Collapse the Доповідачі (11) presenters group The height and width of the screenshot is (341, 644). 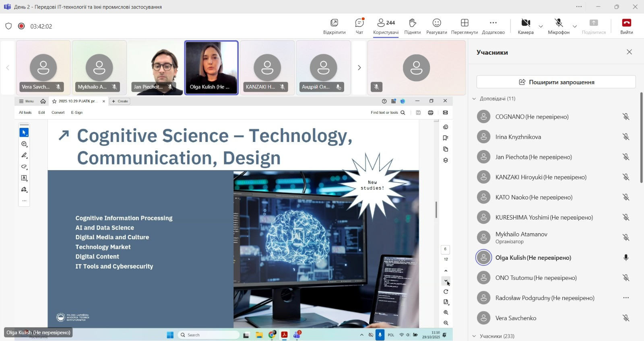pyautogui.click(x=474, y=99)
